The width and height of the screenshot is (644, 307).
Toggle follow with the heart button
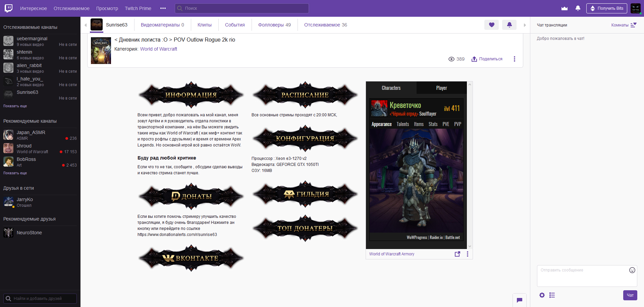pyautogui.click(x=491, y=25)
